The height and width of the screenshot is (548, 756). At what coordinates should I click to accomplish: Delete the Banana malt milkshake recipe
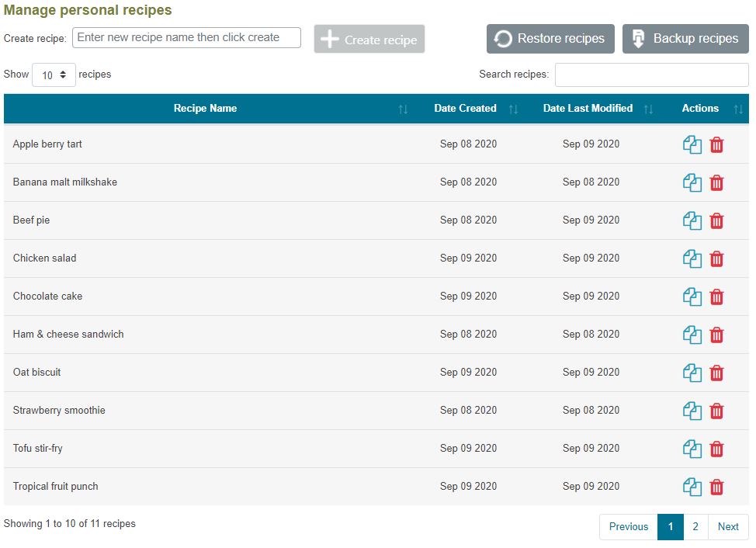(716, 183)
